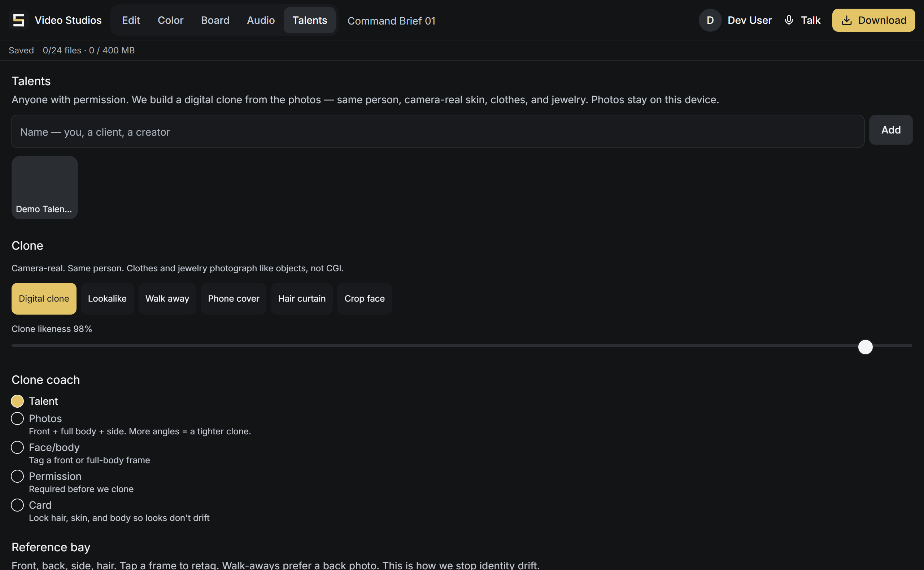Choose the Walk away mode
The width and height of the screenshot is (924, 570).
coord(167,299)
